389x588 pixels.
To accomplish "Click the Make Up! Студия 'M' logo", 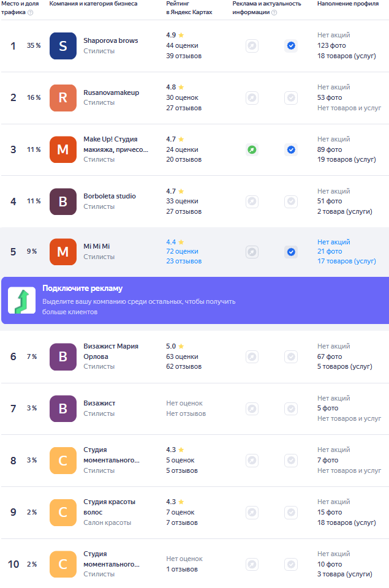I will [63, 149].
